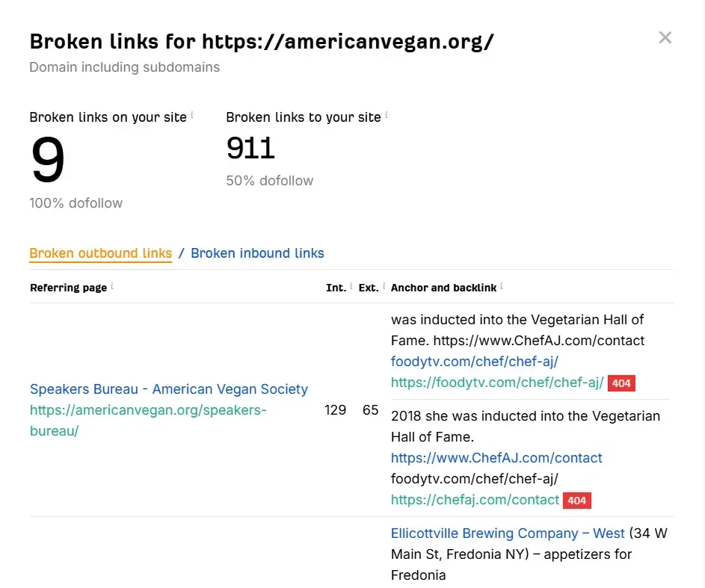This screenshot has height=588, width=705.
Task: Open 'Speakers Bureau - American Vegan Society' link
Action: (x=169, y=389)
